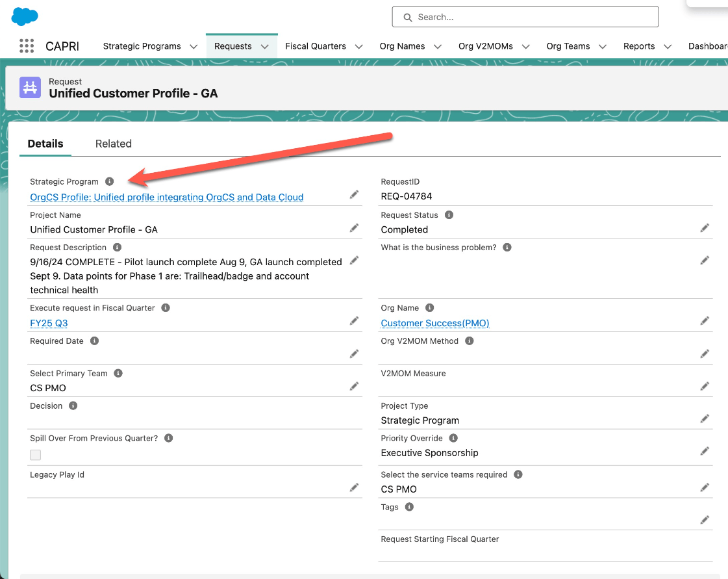Edit the Request Description pencil icon
728x579 pixels.
click(354, 260)
